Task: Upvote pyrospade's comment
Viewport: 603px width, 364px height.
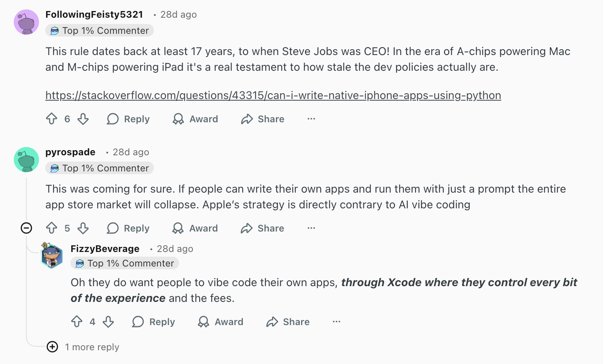Action: tap(52, 228)
